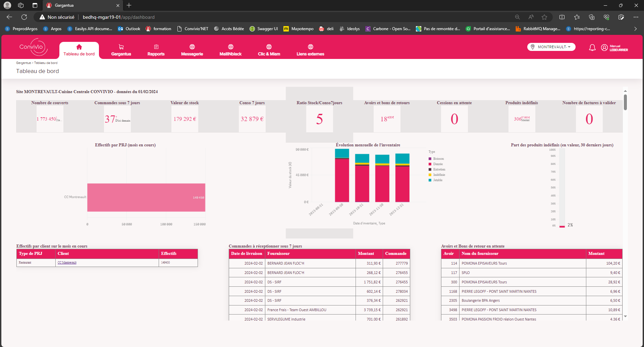Select the Tableau de bord tab

click(x=79, y=50)
